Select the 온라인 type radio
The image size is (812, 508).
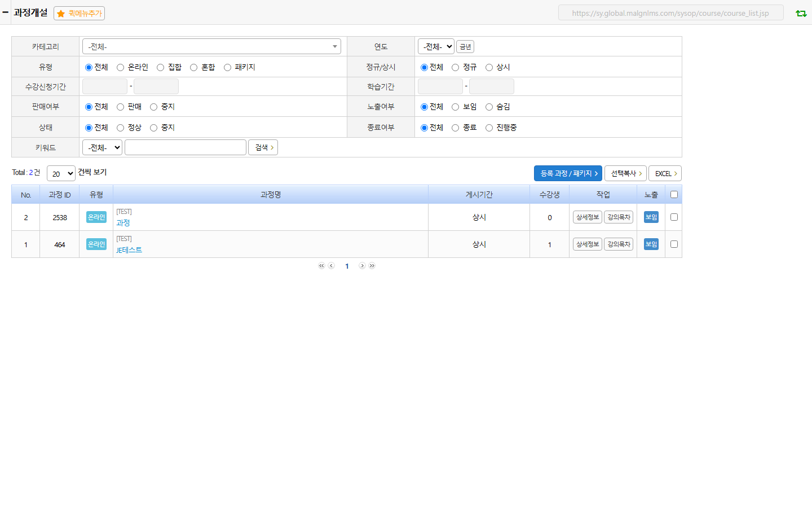pos(120,68)
